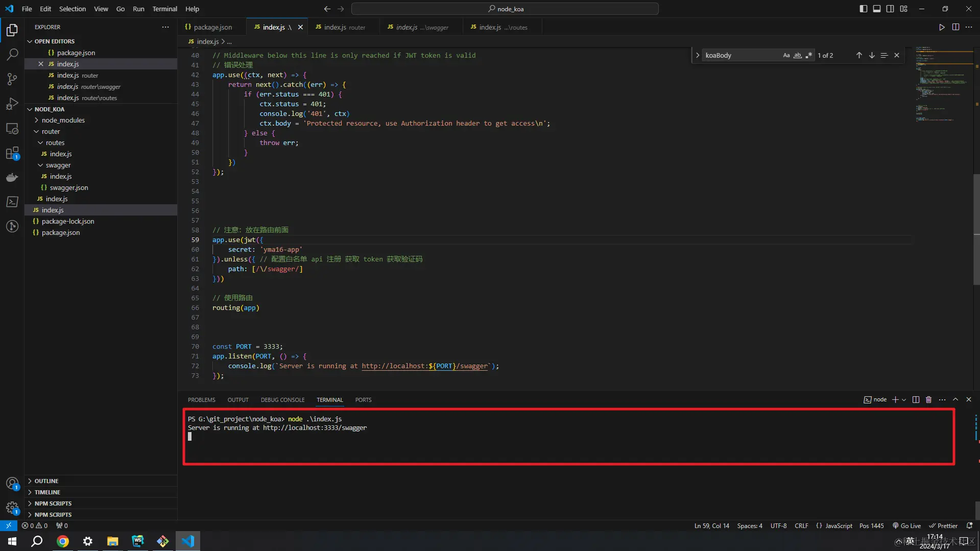Toggle the Primary Side Bar layout

(x=864, y=9)
